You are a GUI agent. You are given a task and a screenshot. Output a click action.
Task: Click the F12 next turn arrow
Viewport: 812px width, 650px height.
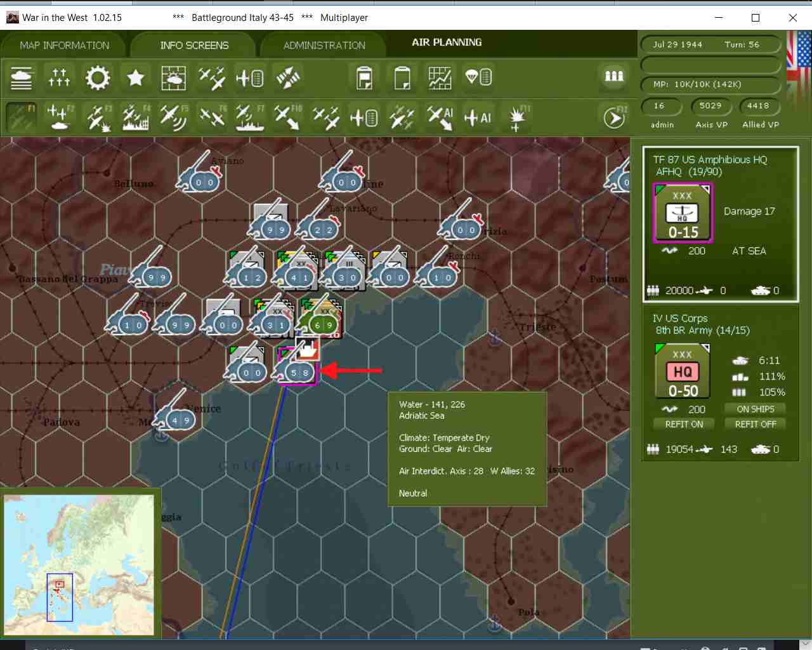(614, 117)
